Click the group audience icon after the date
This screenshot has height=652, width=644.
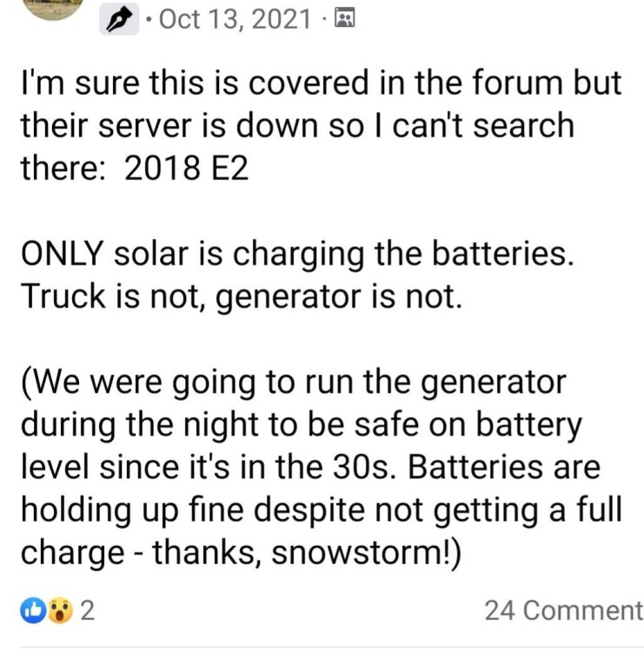[x=344, y=19]
